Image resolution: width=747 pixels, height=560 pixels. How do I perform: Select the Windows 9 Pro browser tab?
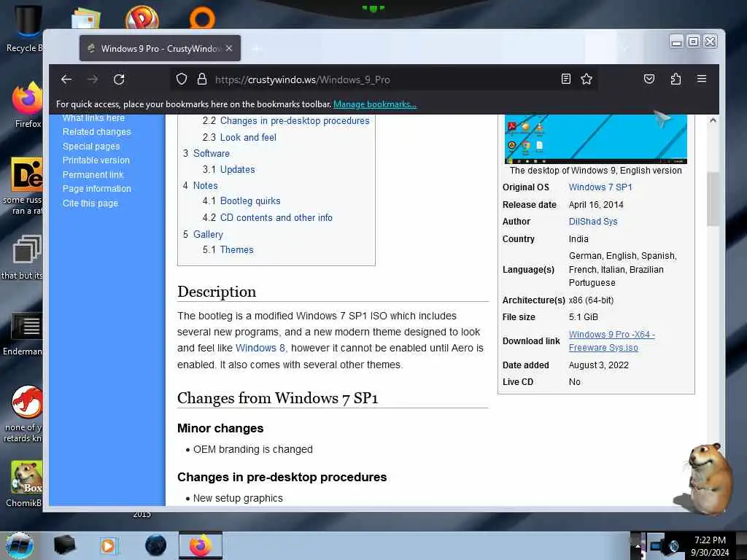160,48
